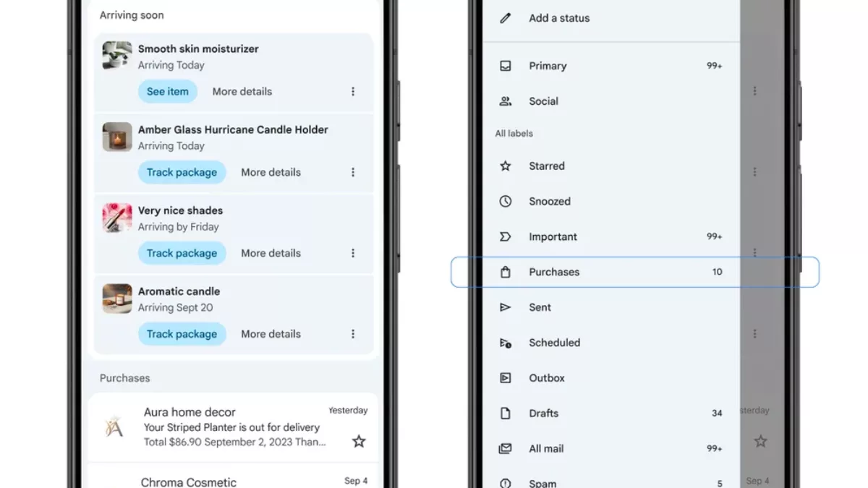The width and height of the screenshot is (868, 488).
Task: Open more options for Aromatic candle
Action: [x=353, y=334]
